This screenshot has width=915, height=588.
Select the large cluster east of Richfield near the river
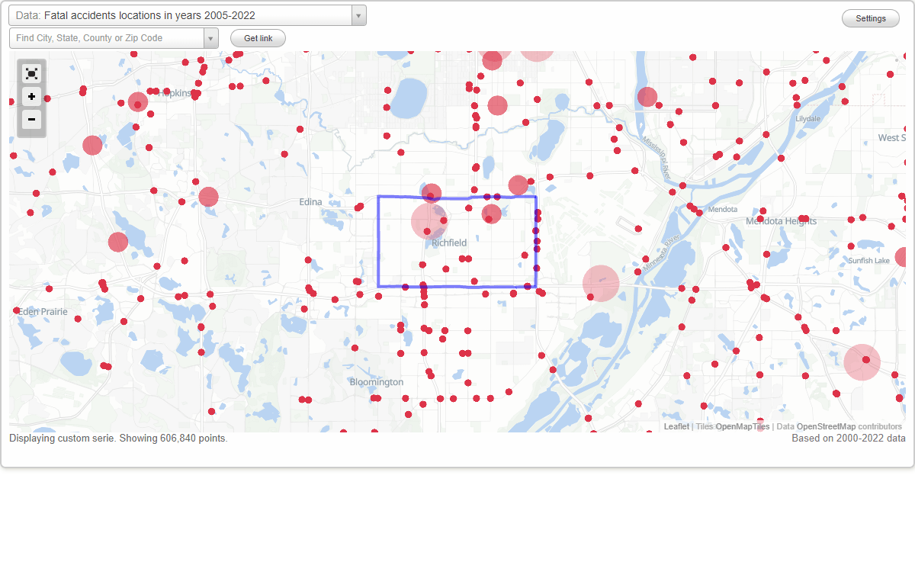[601, 283]
